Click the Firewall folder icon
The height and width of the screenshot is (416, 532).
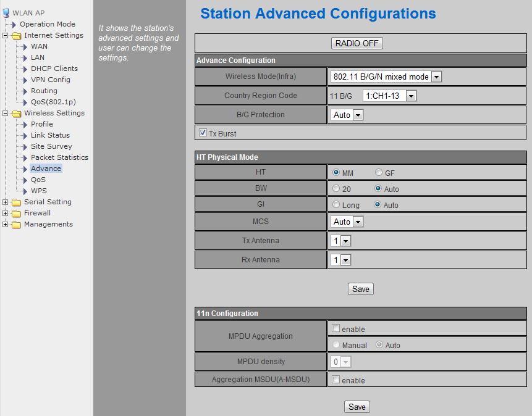[16, 214]
